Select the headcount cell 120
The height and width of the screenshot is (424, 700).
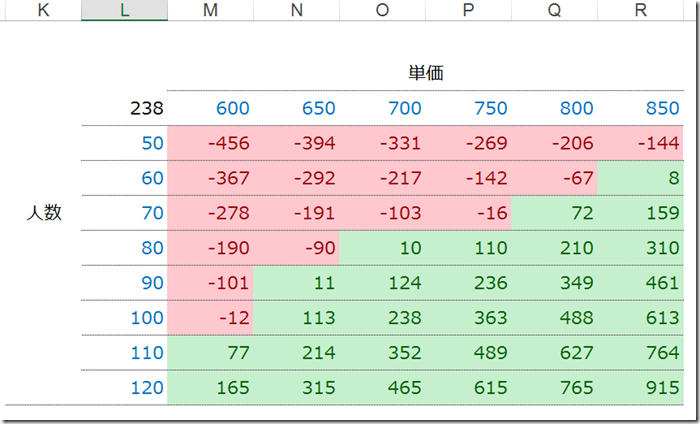tap(124, 387)
